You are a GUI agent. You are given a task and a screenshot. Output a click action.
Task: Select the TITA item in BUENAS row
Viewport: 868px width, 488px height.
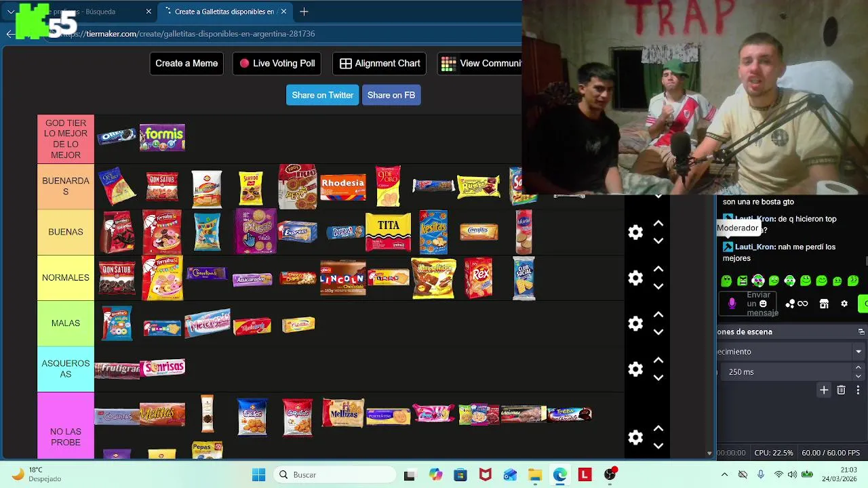click(389, 232)
